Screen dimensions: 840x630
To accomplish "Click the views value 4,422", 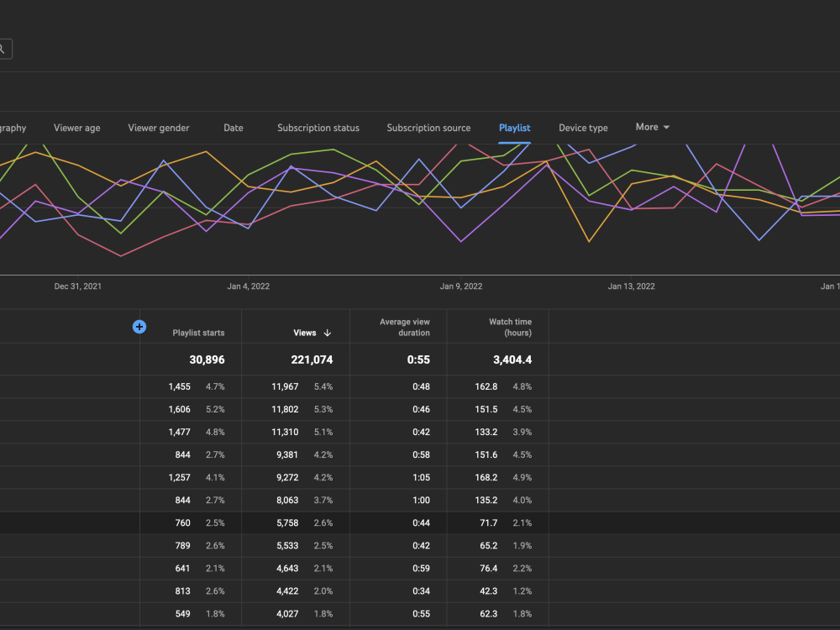I will [287, 591].
